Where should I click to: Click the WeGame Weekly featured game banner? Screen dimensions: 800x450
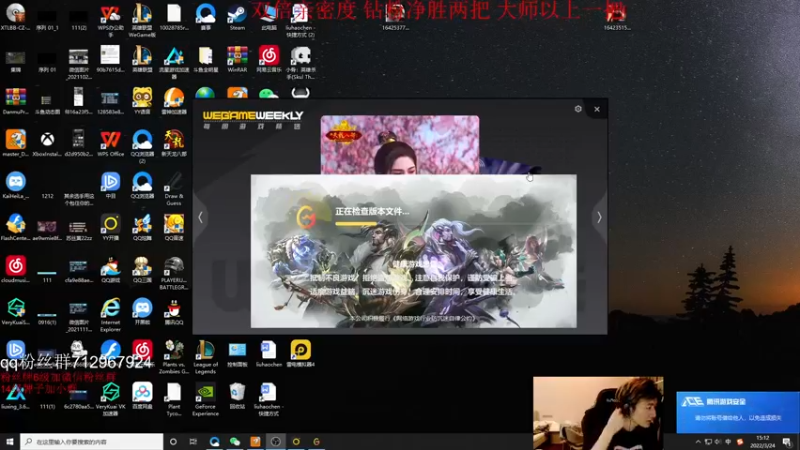(399, 145)
